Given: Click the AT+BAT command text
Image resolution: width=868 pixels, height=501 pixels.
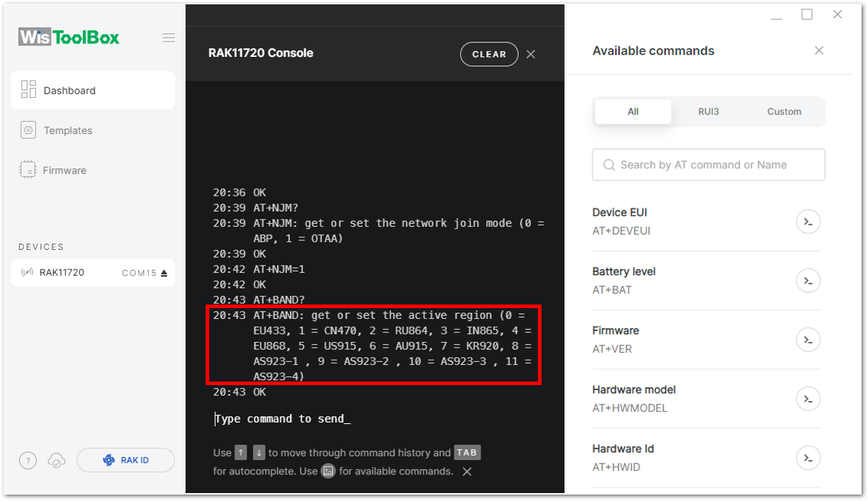Looking at the screenshot, I should (x=612, y=290).
